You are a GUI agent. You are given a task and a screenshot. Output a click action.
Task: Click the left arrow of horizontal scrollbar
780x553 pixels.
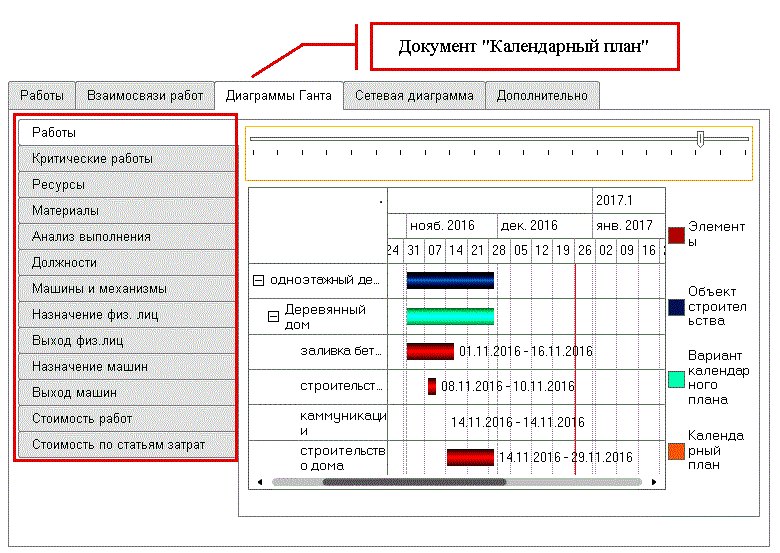coord(259,482)
